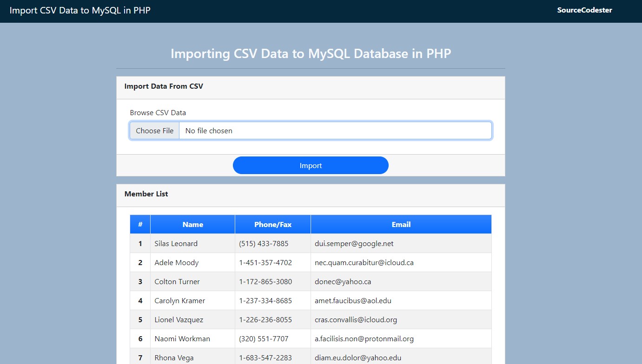Click Rhona Vega's email diam.eu.dolor@yahoo.edu
This screenshot has width=642, height=364.
357,357
